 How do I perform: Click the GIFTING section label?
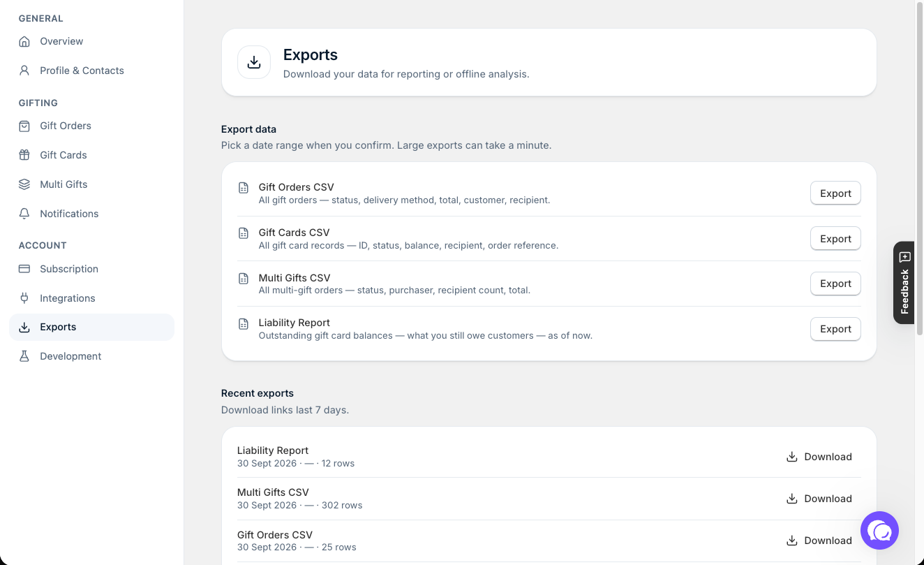click(38, 103)
